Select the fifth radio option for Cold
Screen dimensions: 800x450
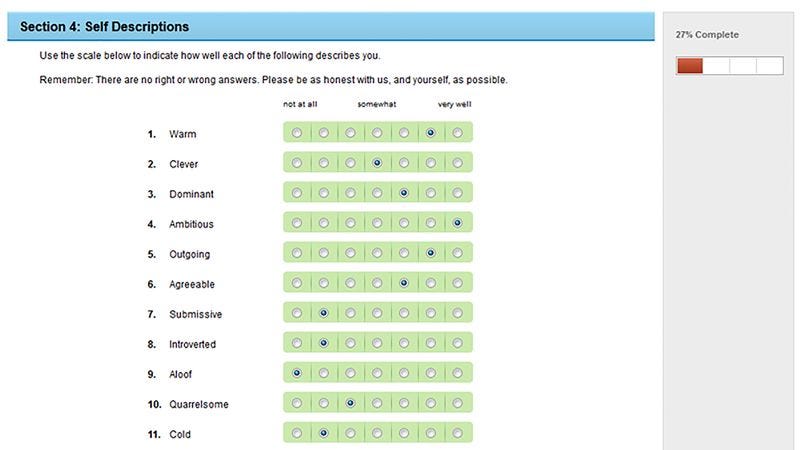coord(404,433)
